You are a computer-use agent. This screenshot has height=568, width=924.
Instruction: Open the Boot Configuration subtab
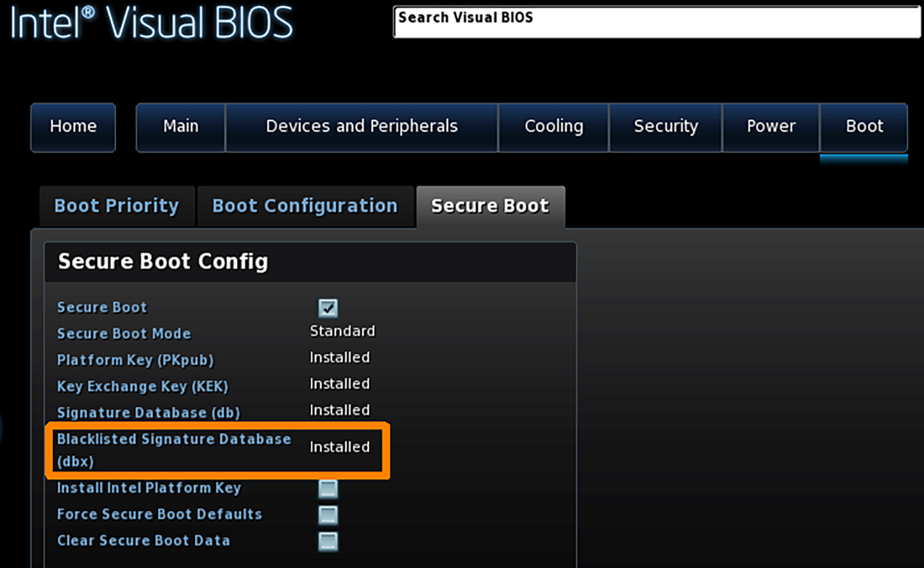pyautogui.click(x=305, y=206)
